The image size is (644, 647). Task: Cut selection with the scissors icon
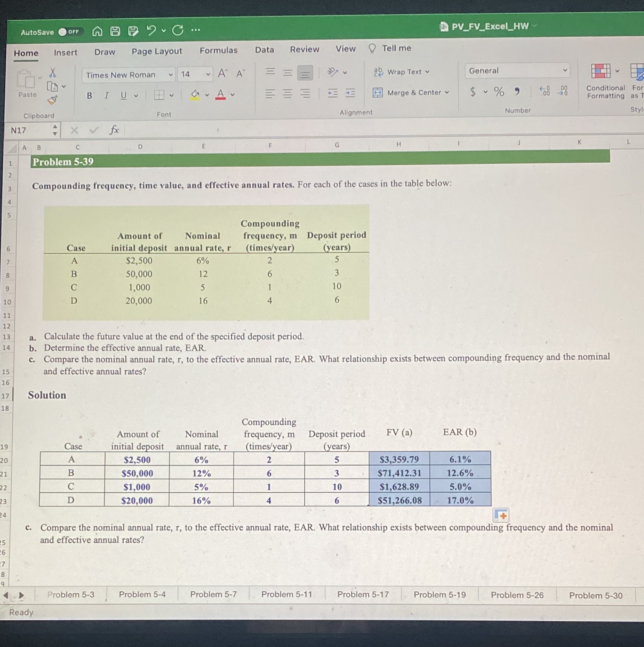coord(53,72)
